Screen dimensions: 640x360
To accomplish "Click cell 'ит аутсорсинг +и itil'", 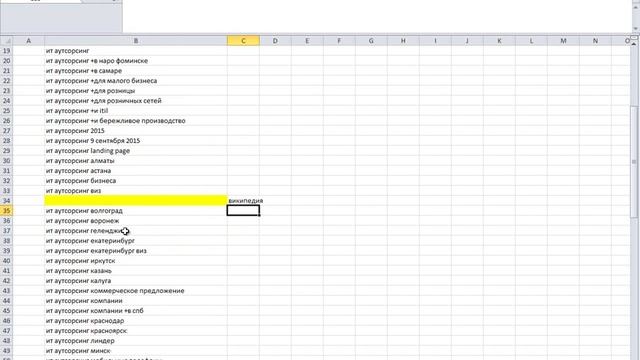I will [x=136, y=111].
